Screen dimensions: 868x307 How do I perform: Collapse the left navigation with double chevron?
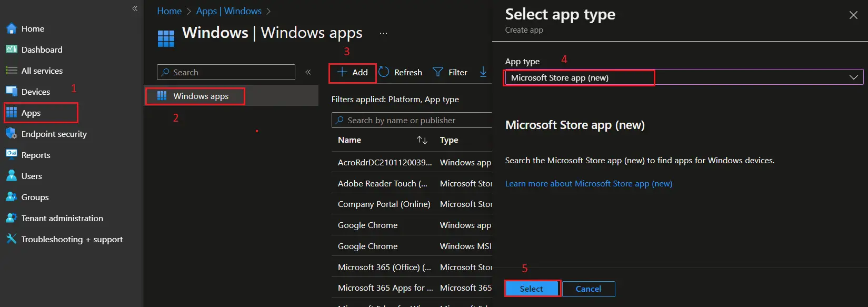click(x=135, y=8)
